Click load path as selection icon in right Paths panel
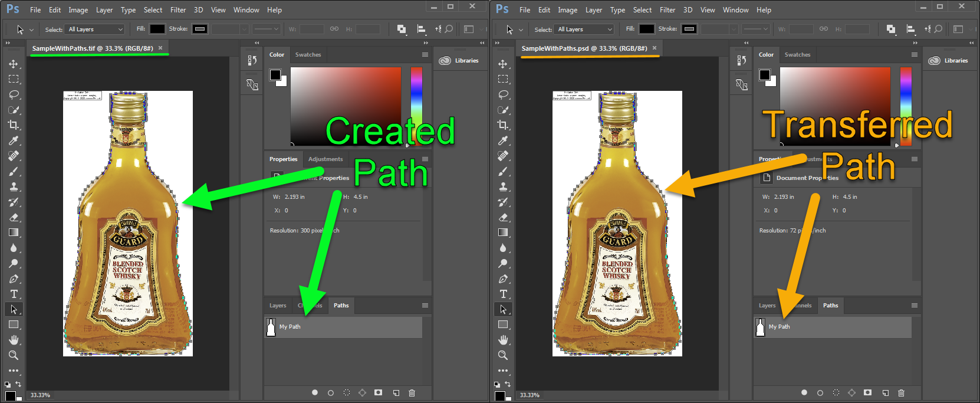This screenshot has height=403, width=980. pyautogui.click(x=836, y=393)
